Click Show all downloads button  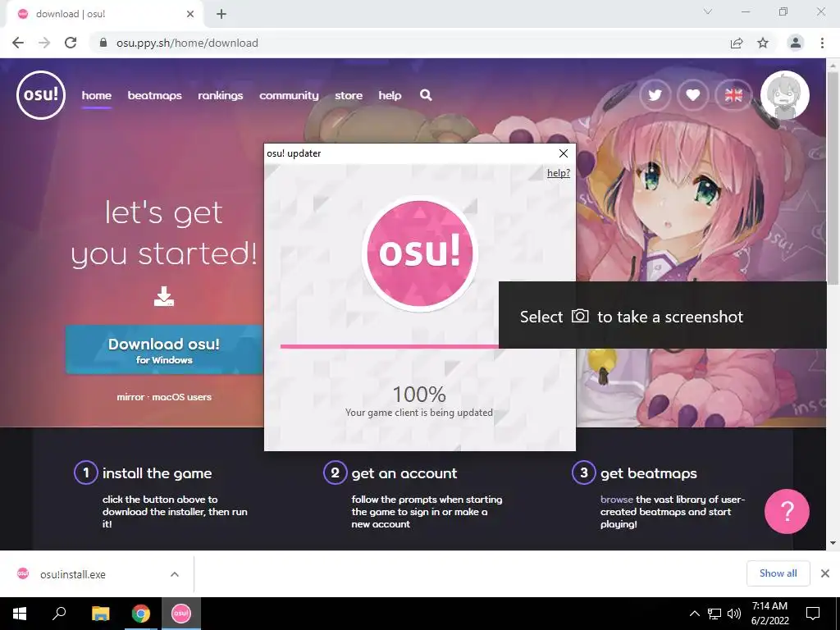(778, 573)
